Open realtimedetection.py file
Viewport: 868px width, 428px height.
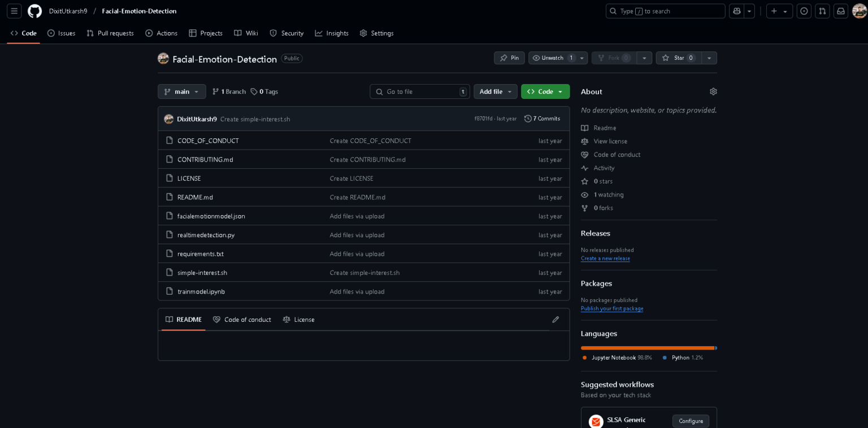(x=206, y=235)
